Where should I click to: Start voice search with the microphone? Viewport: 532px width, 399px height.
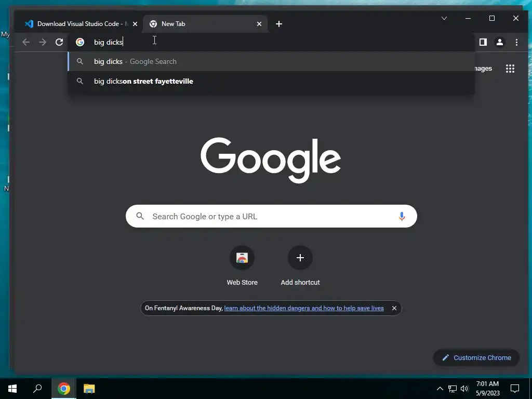pos(402,216)
